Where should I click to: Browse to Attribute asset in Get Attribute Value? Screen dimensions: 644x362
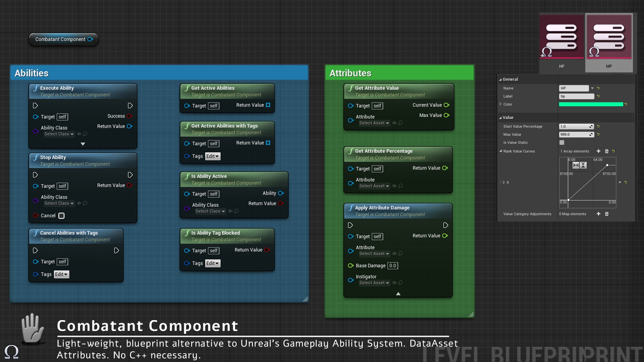click(400, 123)
